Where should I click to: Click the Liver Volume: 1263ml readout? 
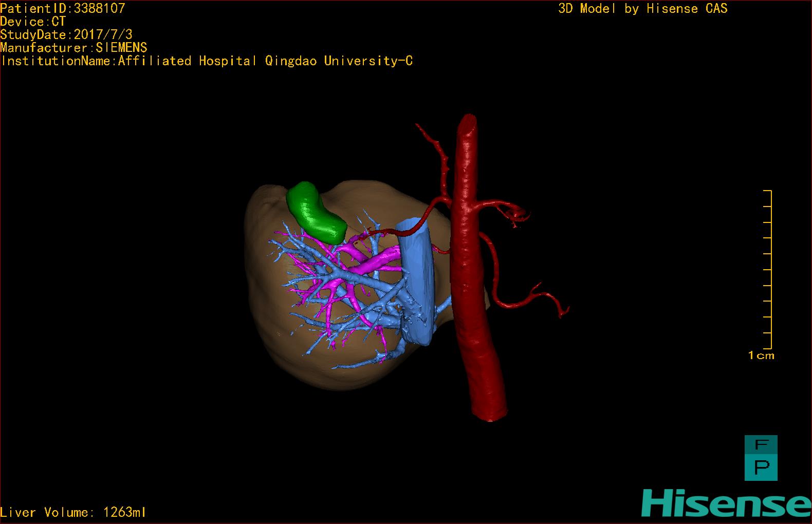coord(73,512)
